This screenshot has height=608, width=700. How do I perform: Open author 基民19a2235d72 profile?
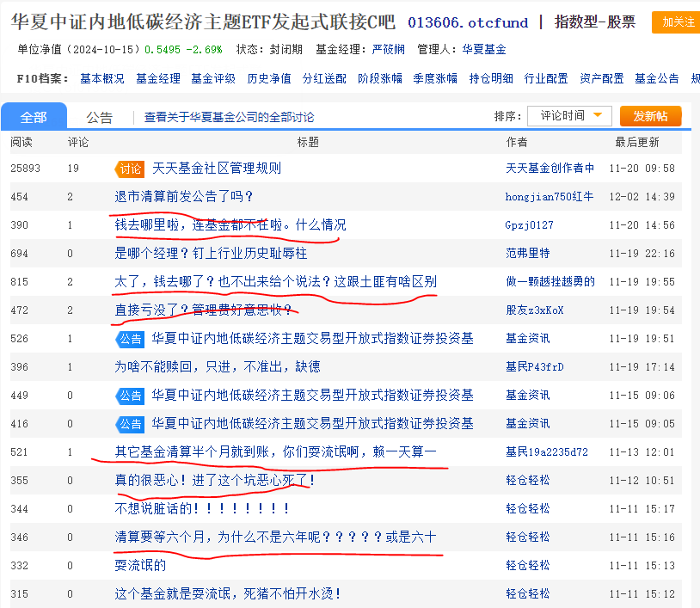[x=547, y=452]
